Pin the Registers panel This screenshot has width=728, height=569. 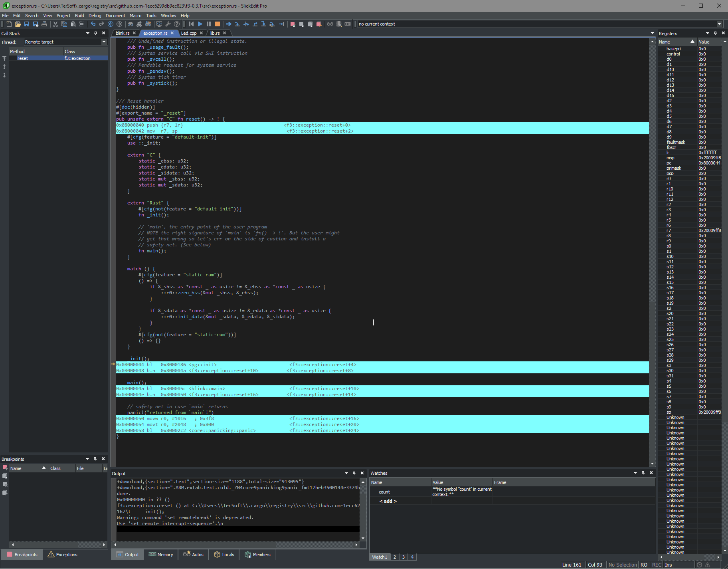point(716,33)
